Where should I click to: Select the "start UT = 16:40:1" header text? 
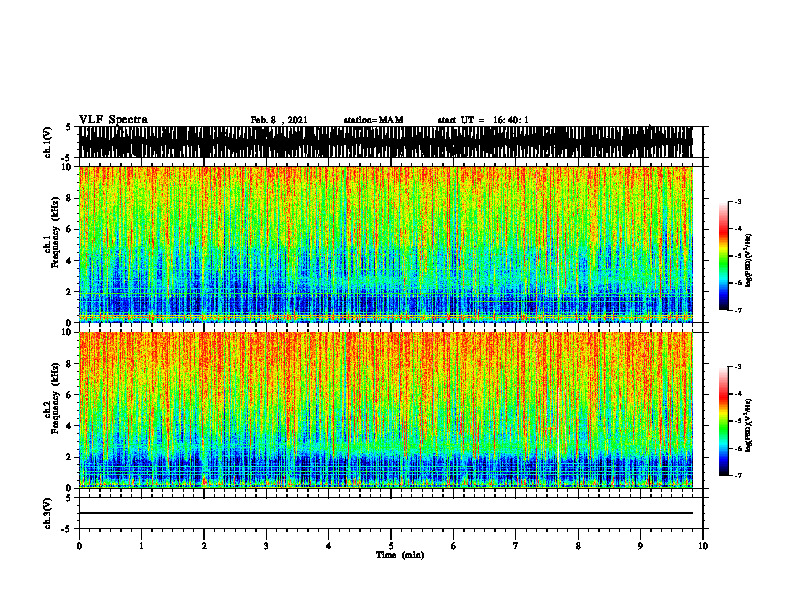click(483, 120)
